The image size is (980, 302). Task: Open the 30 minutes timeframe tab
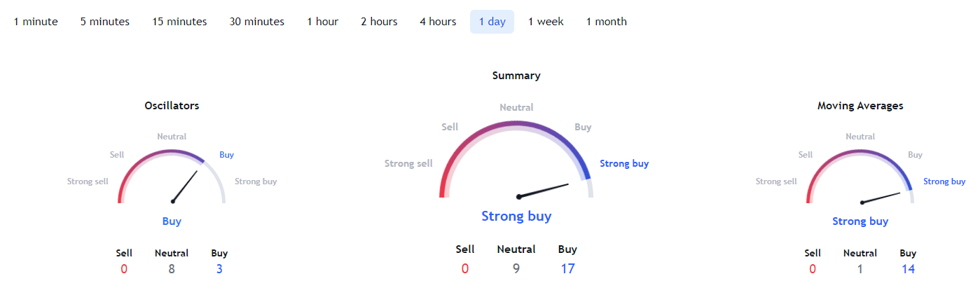click(256, 22)
